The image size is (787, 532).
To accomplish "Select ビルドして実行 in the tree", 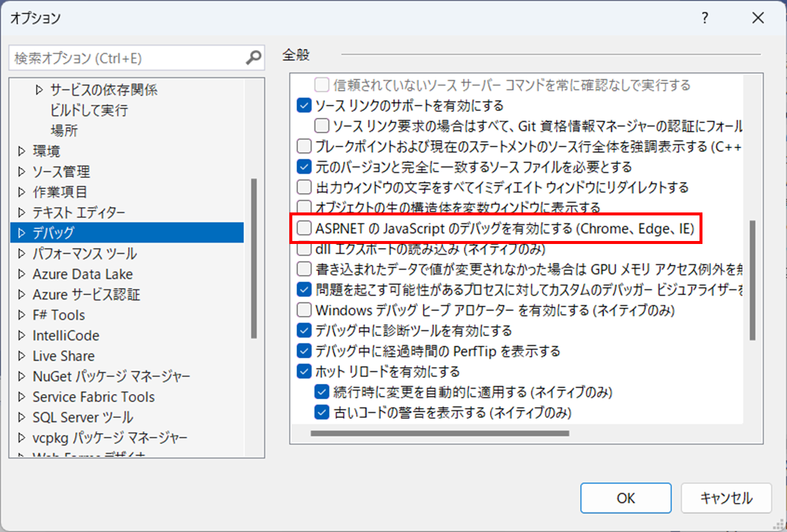I will click(x=89, y=111).
